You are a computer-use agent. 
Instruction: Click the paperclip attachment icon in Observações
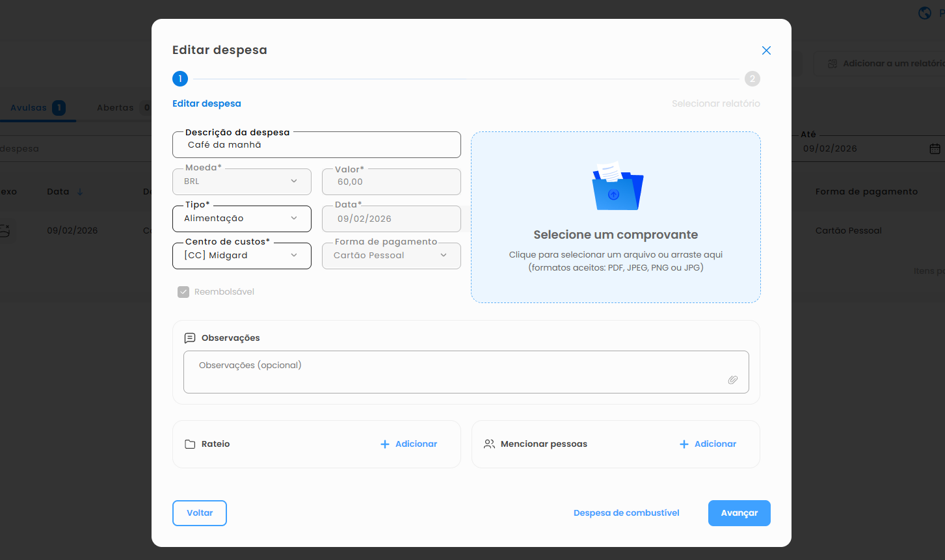[732, 380]
